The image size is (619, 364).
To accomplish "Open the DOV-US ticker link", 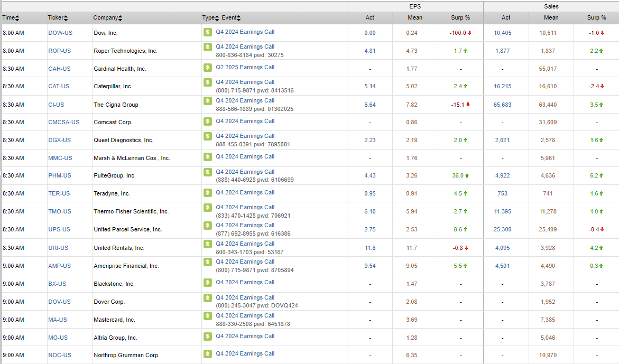I will [x=60, y=302].
